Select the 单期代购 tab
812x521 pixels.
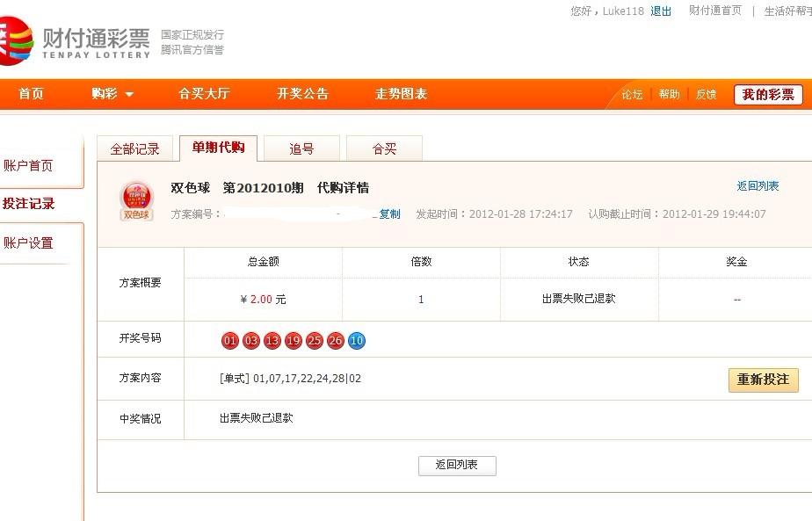[x=218, y=148]
